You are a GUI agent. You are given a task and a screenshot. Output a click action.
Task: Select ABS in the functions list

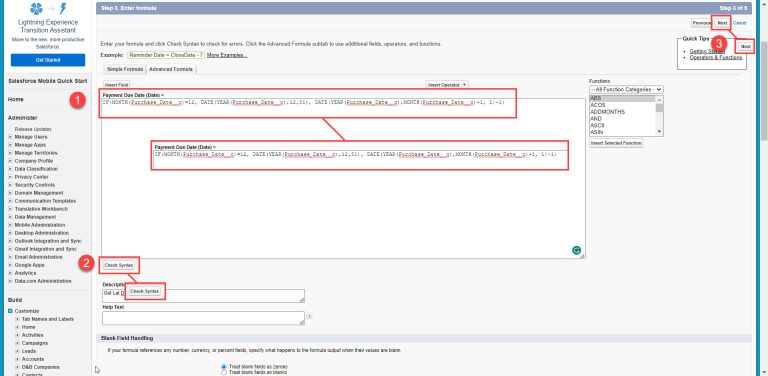pyautogui.click(x=623, y=98)
